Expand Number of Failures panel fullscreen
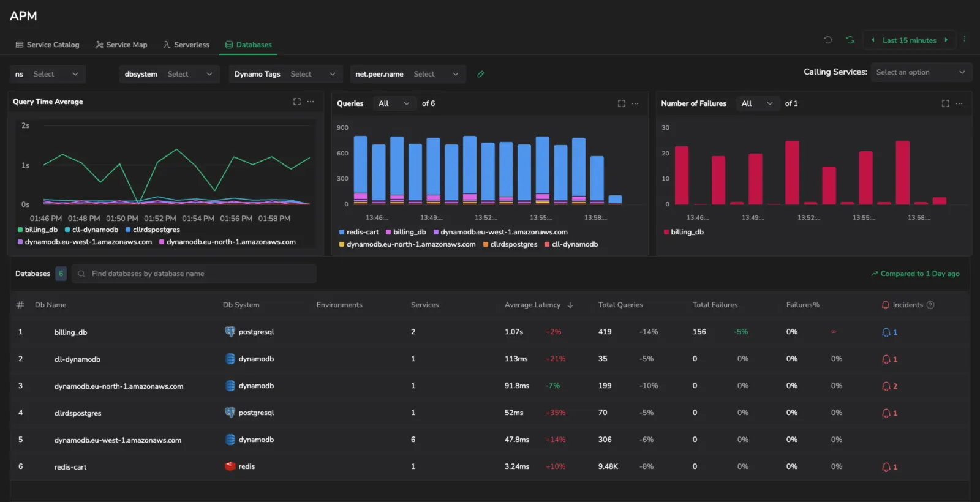Viewport: 980px width, 502px height. pyautogui.click(x=946, y=103)
